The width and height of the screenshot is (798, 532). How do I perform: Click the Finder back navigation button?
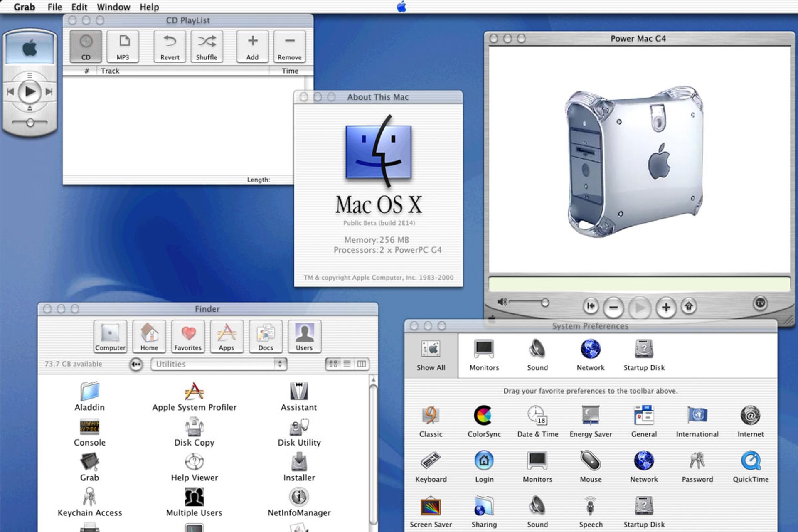coord(136,365)
